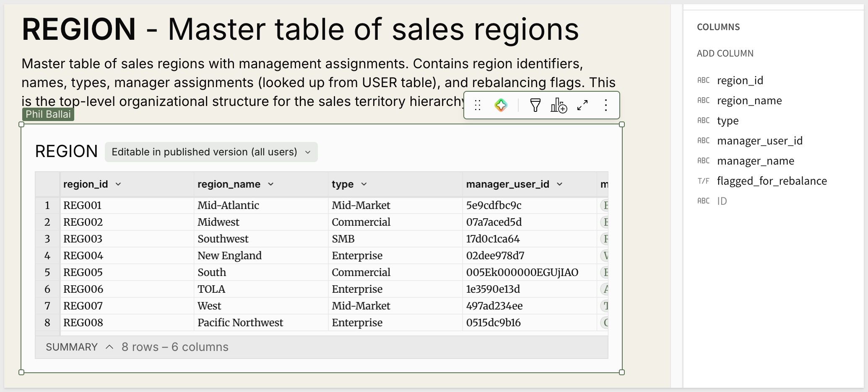The height and width of the screenshot is (392, 868).
Task: Open the colorful AI assistant diamond icon
Action: pyautogui.click(x=501, y=105)
